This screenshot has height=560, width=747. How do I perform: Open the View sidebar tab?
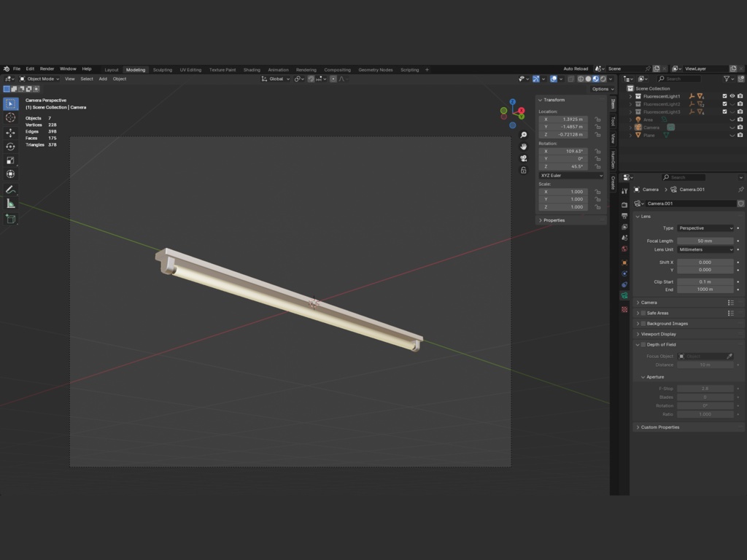613,138
